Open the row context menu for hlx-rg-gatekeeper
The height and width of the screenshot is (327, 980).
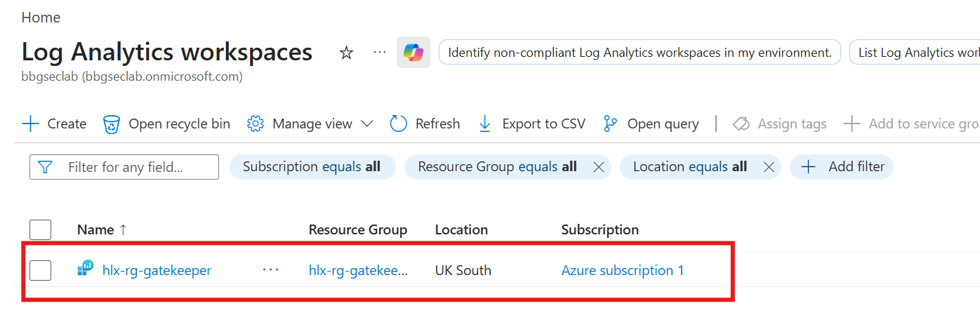[x=271, y=270]
